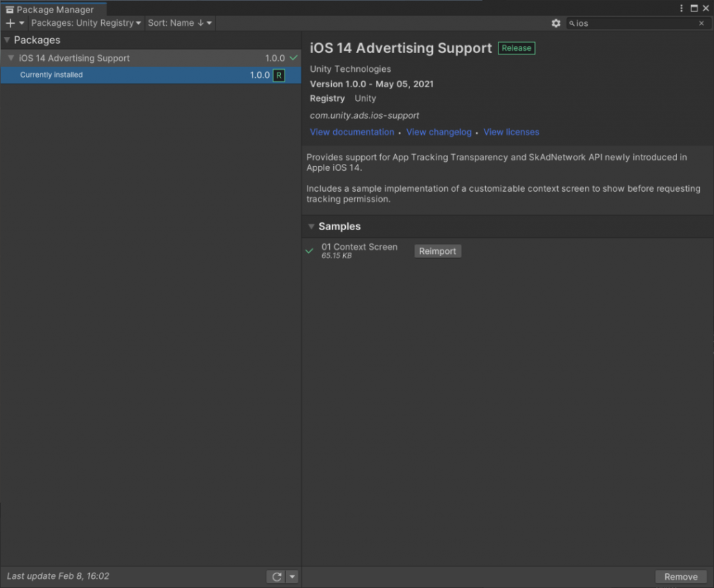The height and width of the screenshot is (588, 714).
Task: Open the Packages: Unity Registry dropdown
Action: pyautogui.click(x=86, y=23)
